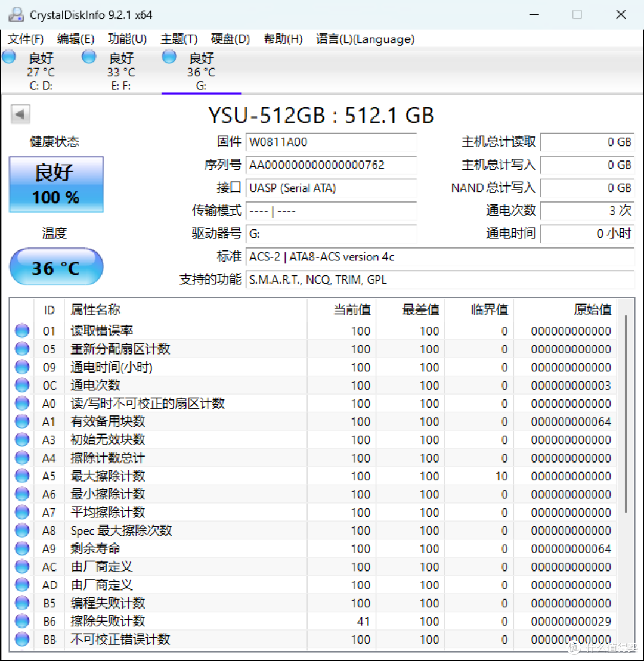Click the status icon for AC 由厂商定义
Image resolution: width=644 pixels, height=661 pixels.
pyautogui.click(x=22, y=566)
